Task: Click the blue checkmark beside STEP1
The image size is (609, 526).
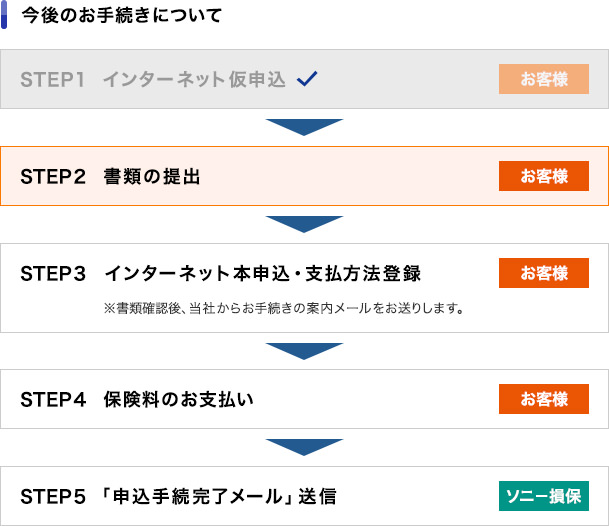Action: tap(307, 79)
